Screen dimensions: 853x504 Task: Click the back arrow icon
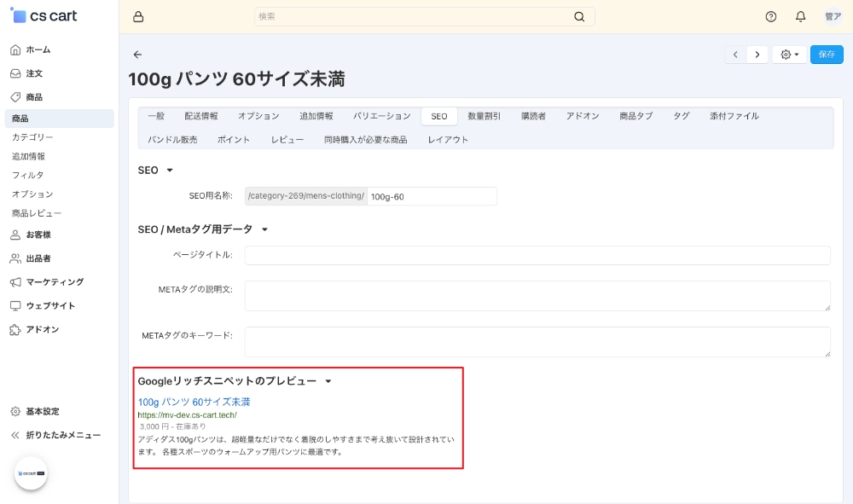pyautogui.click(x=138, y=55)
